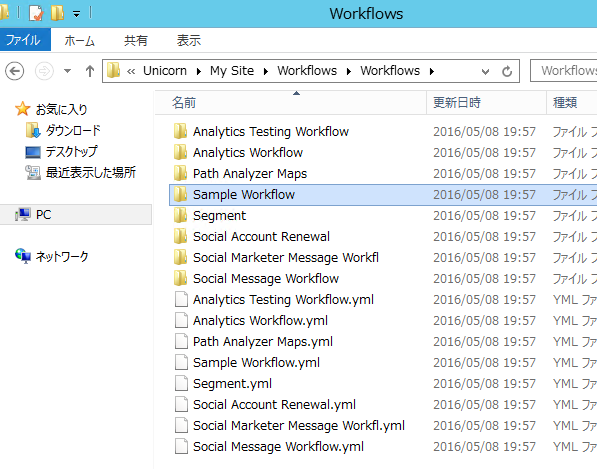
Task: Expand the quick access toolbar customize dropdown
Action: coord(77,14)
